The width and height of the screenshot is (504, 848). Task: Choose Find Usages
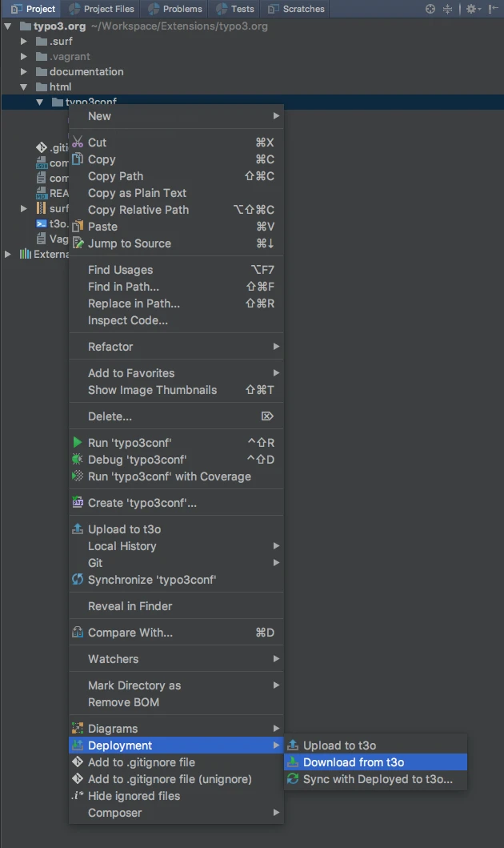pos(176,270)
